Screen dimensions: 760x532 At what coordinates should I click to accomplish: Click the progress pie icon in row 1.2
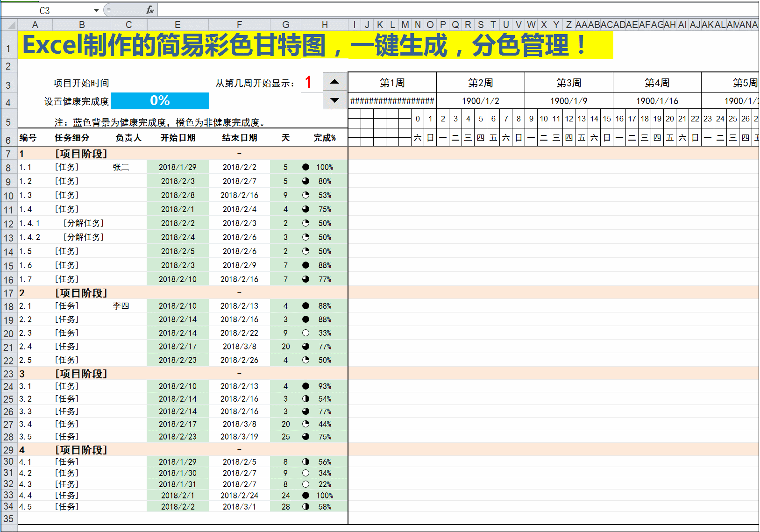click(305, 181)
